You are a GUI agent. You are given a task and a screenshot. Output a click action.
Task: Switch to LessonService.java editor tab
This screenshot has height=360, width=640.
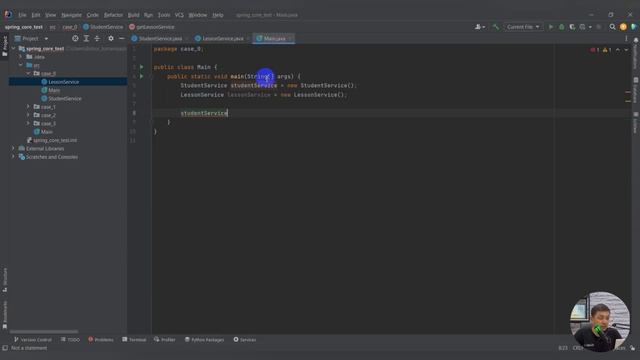(222, 38)
